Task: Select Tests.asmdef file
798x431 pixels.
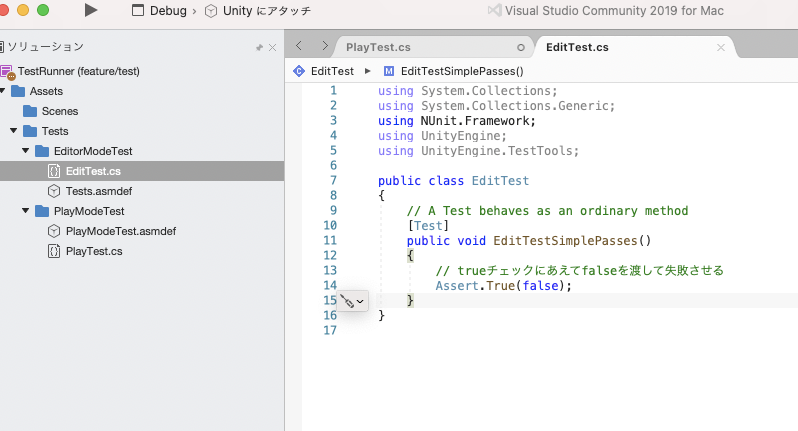Action: coord(99,191)
